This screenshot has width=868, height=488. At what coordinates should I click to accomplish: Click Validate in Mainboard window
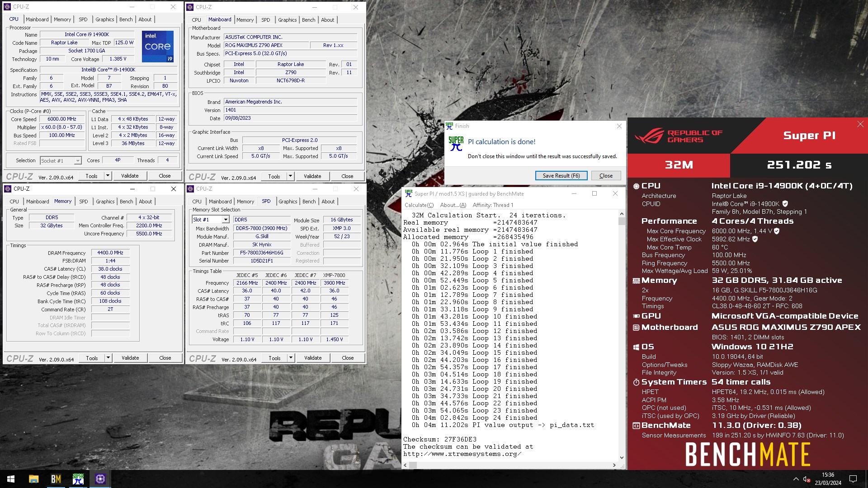pyautogui.click(x=312, y=176)
